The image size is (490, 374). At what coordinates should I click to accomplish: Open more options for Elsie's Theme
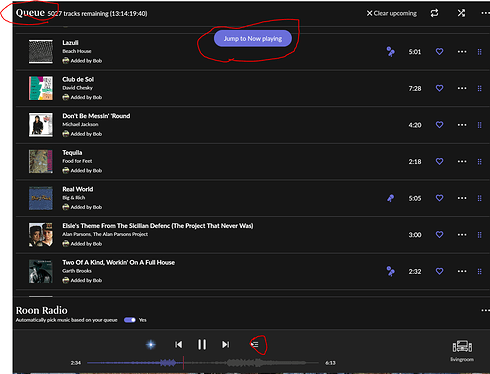click(462, 235)
